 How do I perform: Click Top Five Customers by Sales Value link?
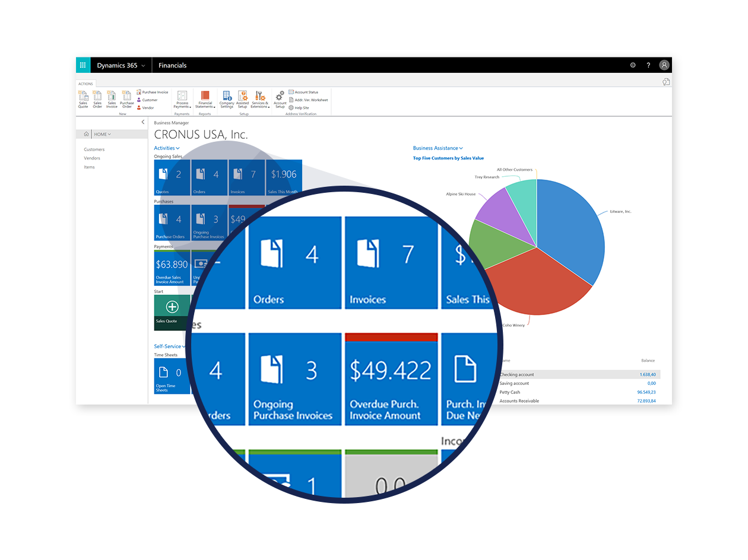[448, 158]
